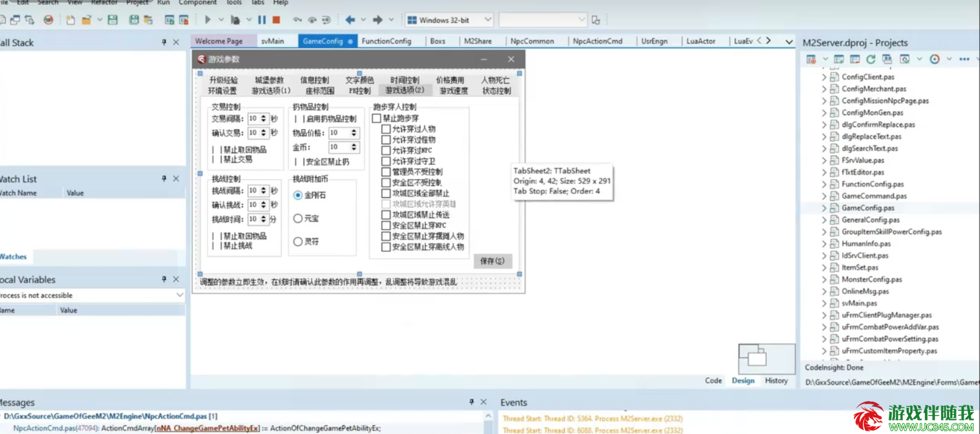Click the Projects panel three-dots more icon
Image resolution: width=980 pixels, height=434 pixels.
[964, 60]
